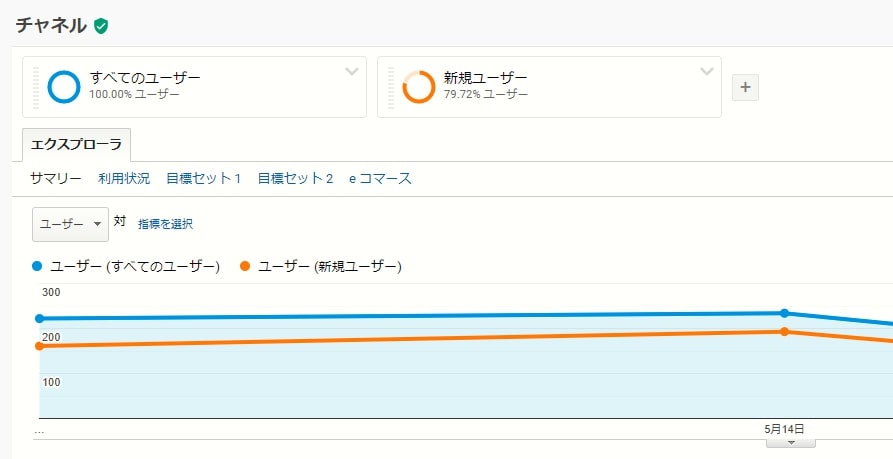The height and width of the screenshot is (459, 893).
Task: Grab the 新規ユーザー segment drag handle
Action: [391, 87]
